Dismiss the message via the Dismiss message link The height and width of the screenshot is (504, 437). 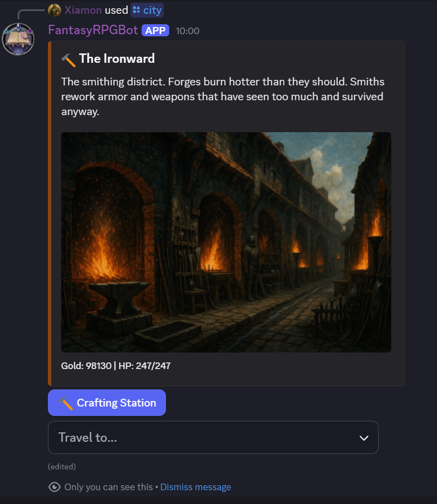[196, 487]
